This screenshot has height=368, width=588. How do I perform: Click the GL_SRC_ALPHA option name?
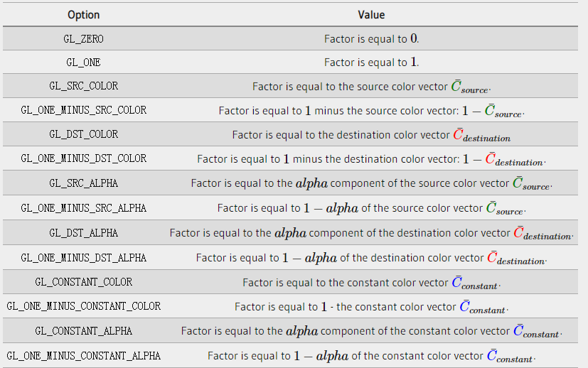click(x=83, y=183)
